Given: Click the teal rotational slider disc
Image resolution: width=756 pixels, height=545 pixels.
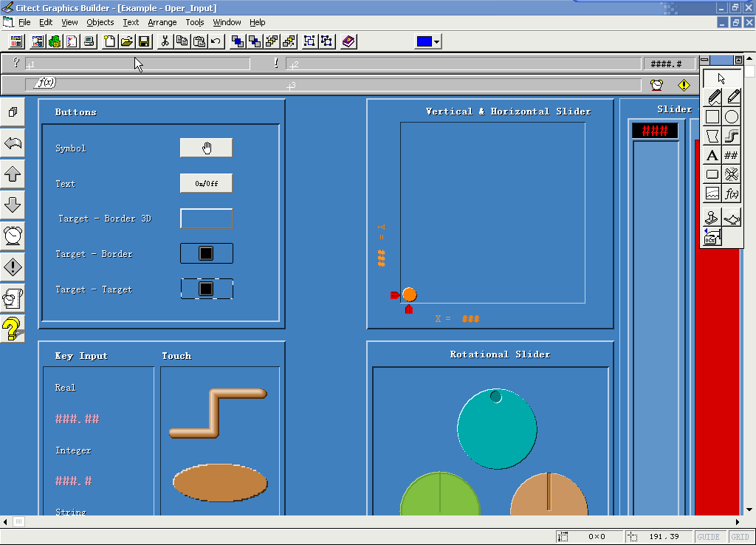Looking at the screenshot, I should 497,429.
